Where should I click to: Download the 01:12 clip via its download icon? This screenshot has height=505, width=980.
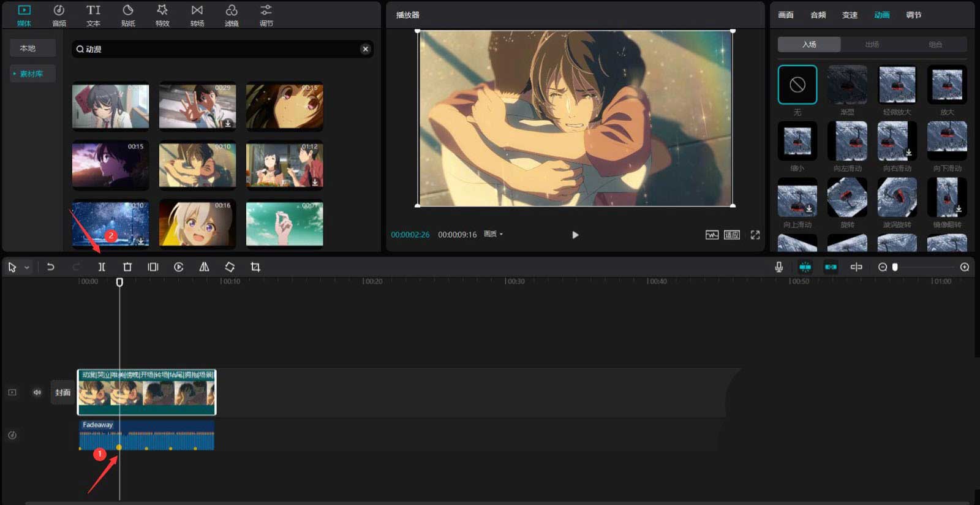pos(315,182)
